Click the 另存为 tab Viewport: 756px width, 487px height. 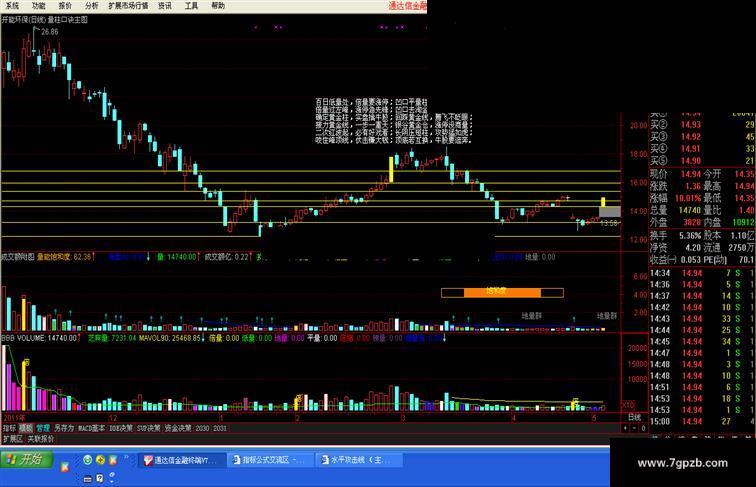coord(64,428)
